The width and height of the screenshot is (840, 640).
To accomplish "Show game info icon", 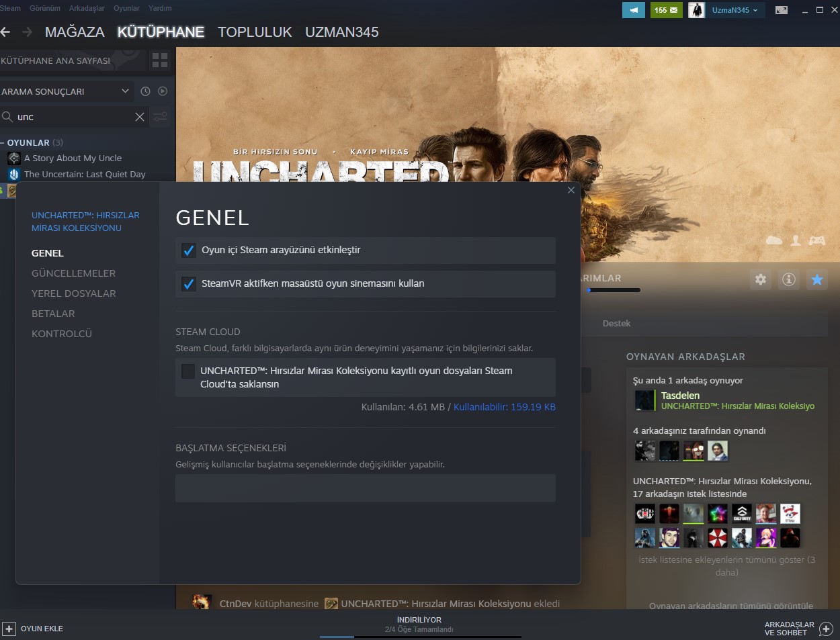I will 789,279.
